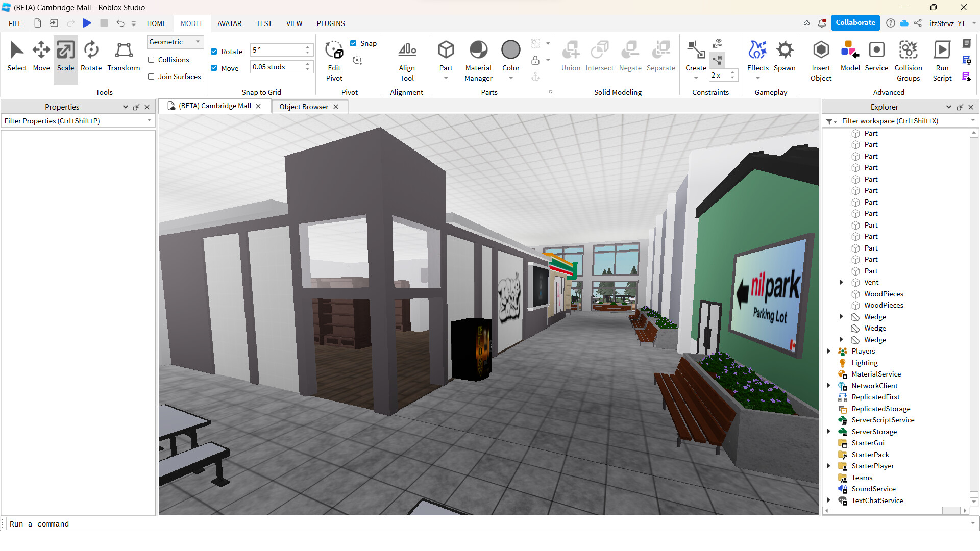Click Run Script in Advanced section
Screen dimensions: 980x551
point(942,60)
